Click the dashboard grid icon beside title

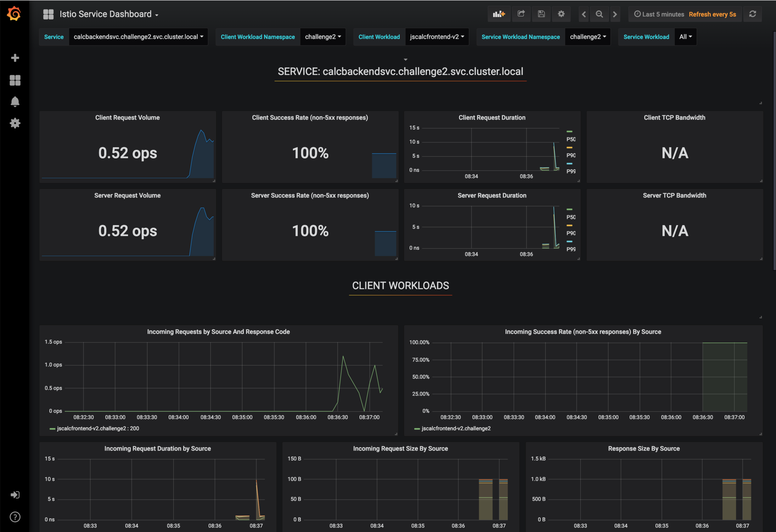point(48,14)
